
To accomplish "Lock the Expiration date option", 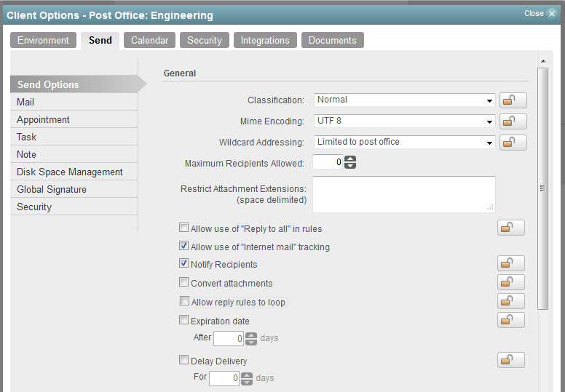I will pyautogui.click(x=511, y=321).
